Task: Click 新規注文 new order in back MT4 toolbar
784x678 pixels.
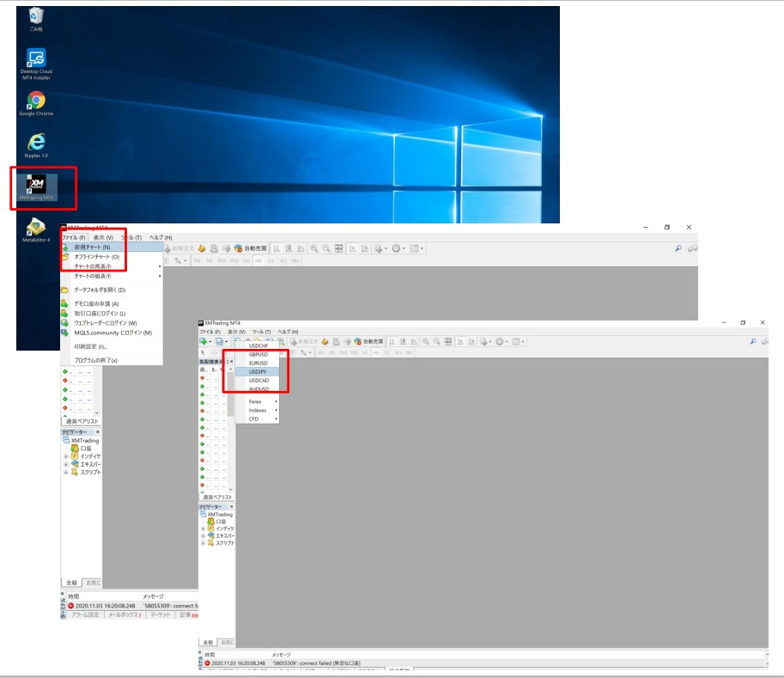Action: click(179, 248)
